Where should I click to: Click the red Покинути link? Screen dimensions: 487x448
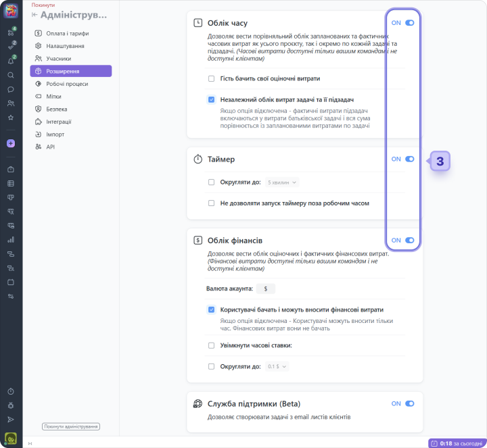coord(43,5)
